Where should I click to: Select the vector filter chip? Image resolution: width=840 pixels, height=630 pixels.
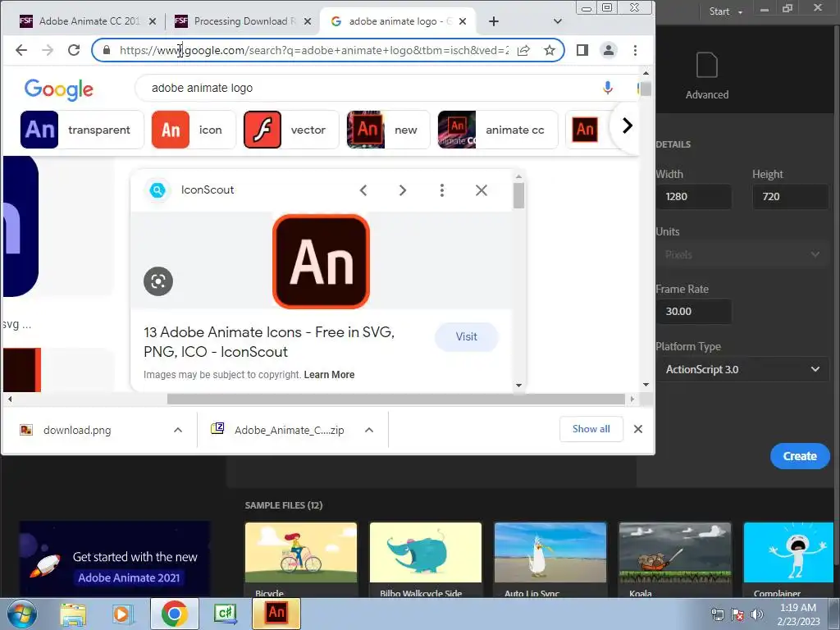click(291, 130)
